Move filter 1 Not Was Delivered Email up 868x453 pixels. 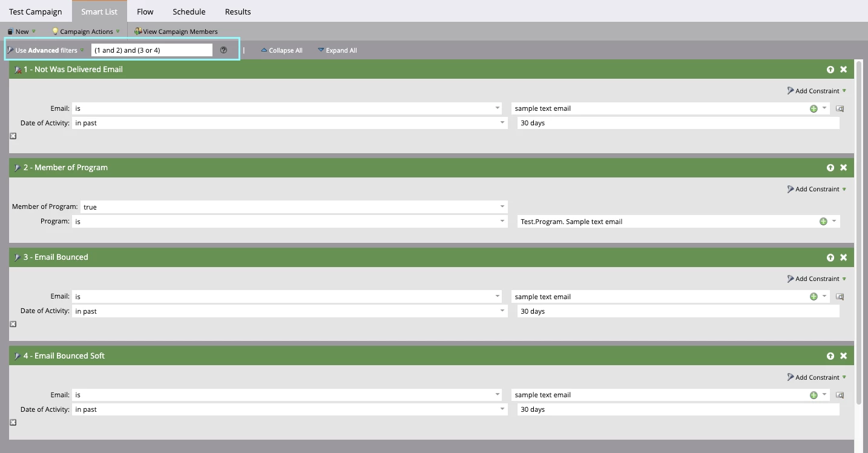coord(830,70)
